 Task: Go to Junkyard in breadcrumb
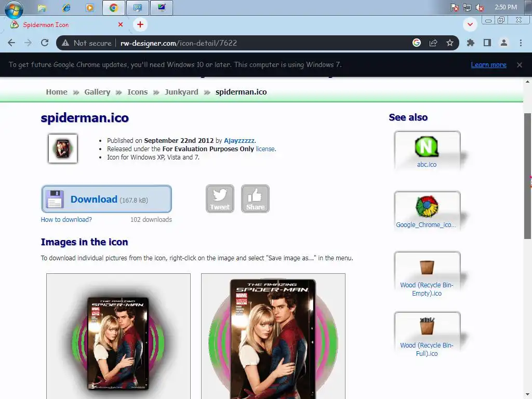coord(181,92)
